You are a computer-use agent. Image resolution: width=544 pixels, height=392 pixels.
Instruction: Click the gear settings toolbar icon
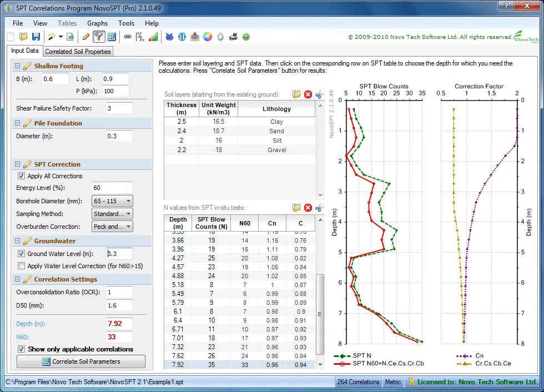coord(220,37)
